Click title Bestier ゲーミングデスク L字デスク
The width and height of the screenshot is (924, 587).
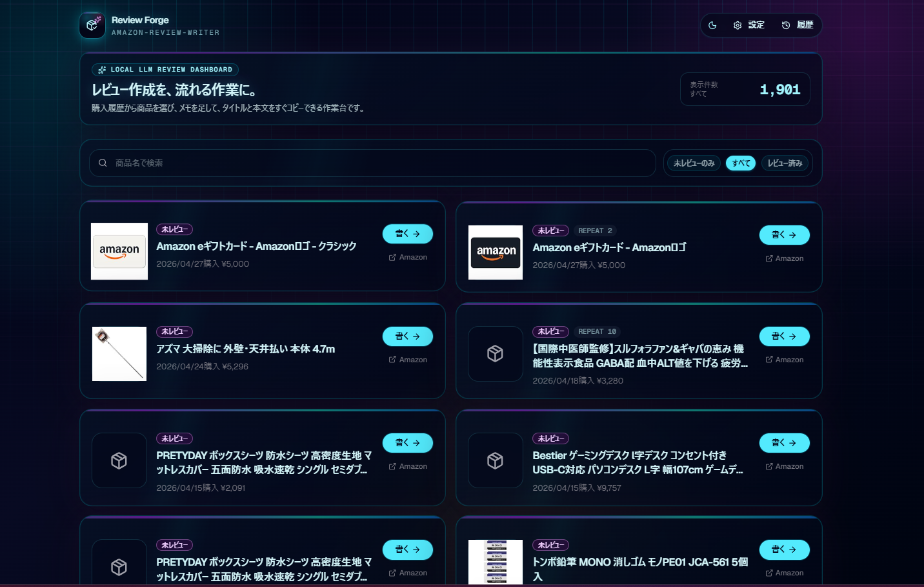pos(638,462)
